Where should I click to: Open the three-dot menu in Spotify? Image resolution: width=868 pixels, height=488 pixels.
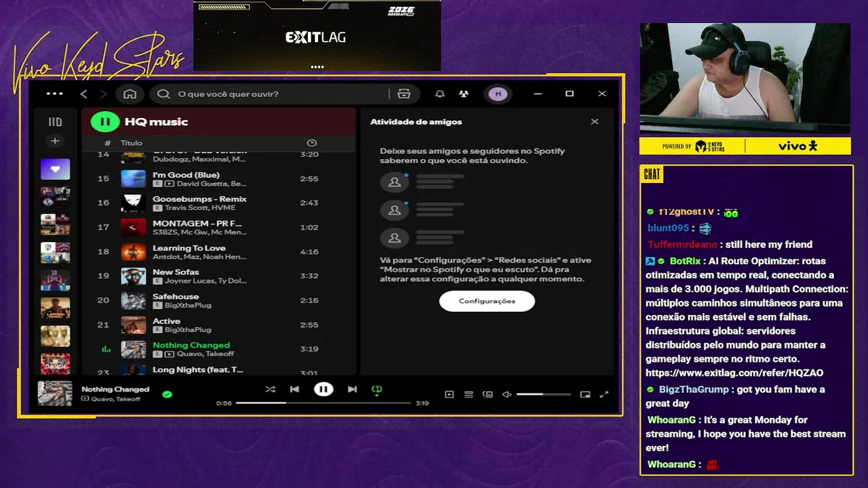pyautogui.click(x=55, y=94)
